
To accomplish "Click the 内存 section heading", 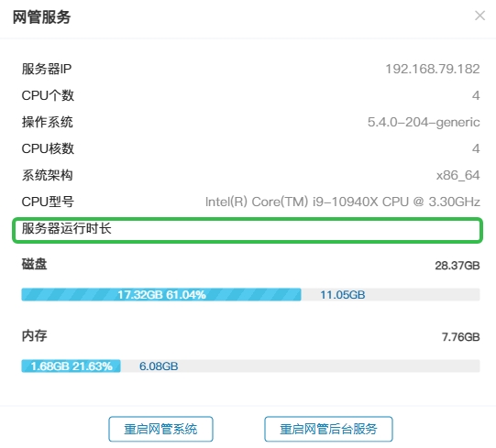I will coord(34,335).
